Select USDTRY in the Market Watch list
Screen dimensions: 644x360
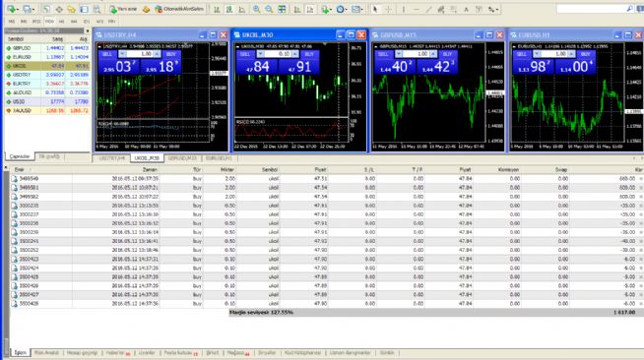point(47,75)
